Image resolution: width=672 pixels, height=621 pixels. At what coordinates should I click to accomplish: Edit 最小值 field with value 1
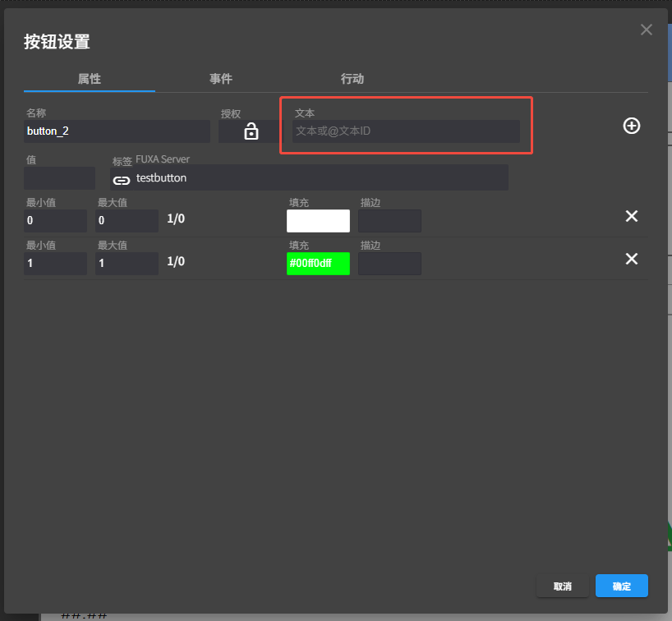click(55, 264)
